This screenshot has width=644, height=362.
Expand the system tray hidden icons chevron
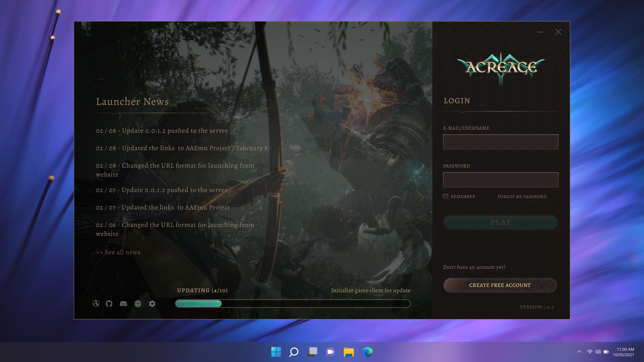(x=579, y=352)
